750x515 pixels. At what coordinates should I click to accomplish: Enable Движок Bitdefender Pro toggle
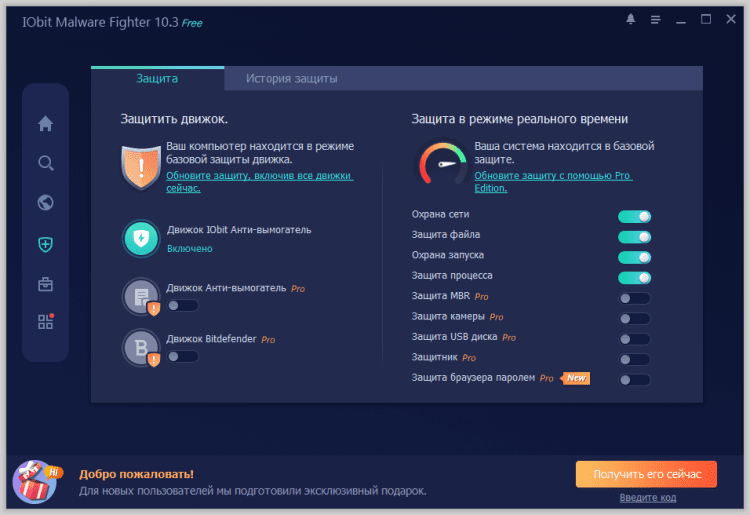[182, 356]
